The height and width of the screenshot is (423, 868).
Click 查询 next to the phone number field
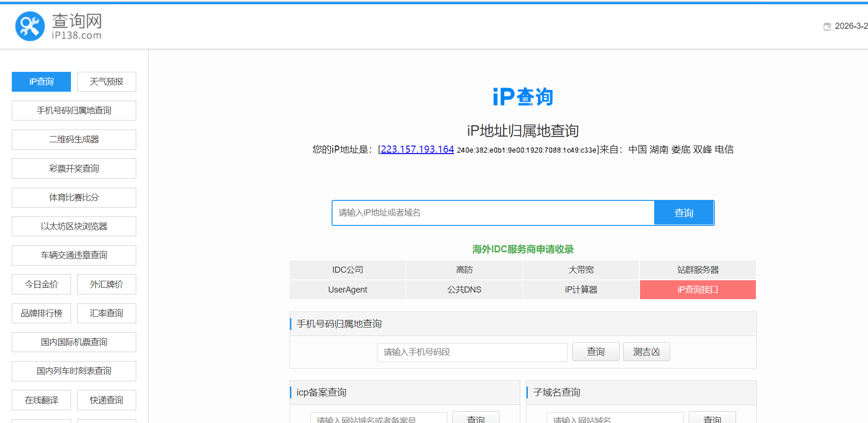coord(596,352)
